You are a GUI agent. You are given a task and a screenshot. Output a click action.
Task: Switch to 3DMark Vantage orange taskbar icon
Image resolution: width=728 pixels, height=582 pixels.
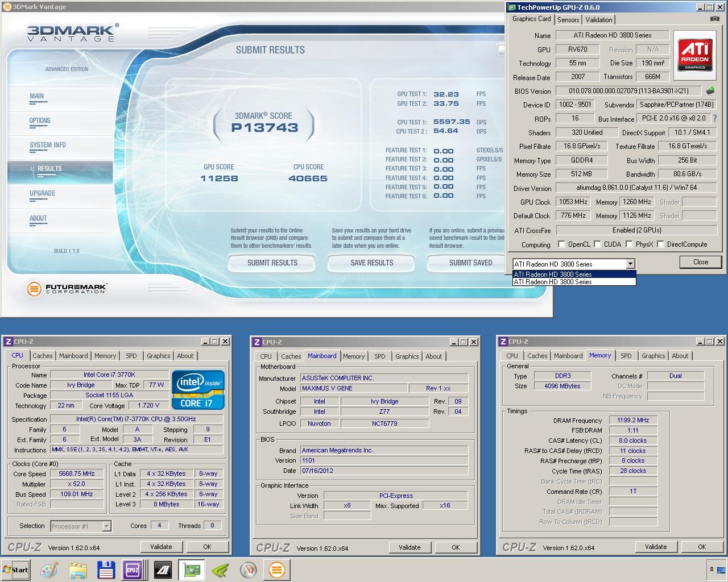point(277,570)
